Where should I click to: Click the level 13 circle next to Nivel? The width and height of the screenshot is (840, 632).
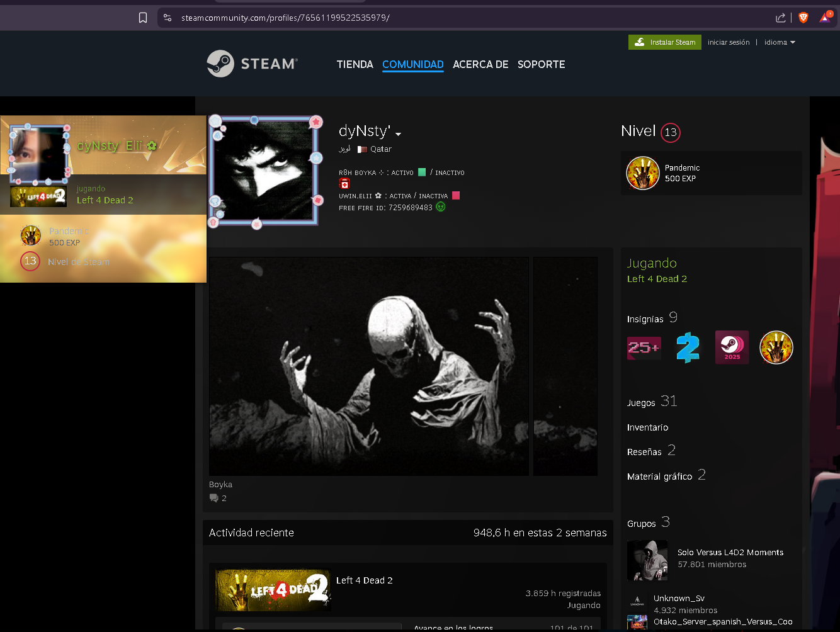(x=671, y=132)
